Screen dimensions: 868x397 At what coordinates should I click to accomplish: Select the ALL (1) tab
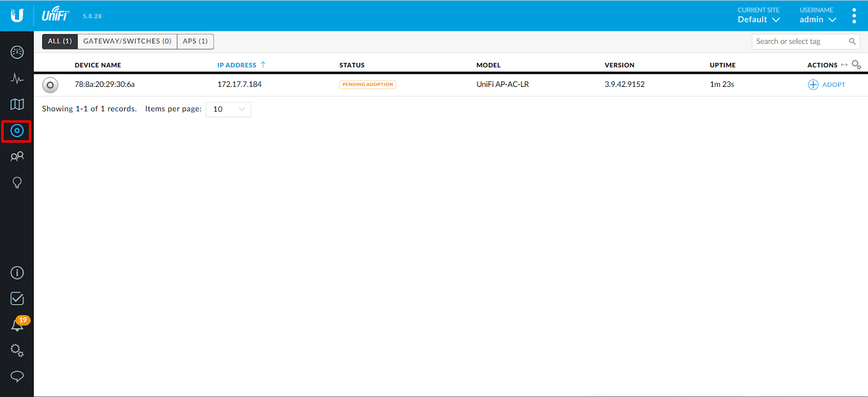(x=60, y=41)
